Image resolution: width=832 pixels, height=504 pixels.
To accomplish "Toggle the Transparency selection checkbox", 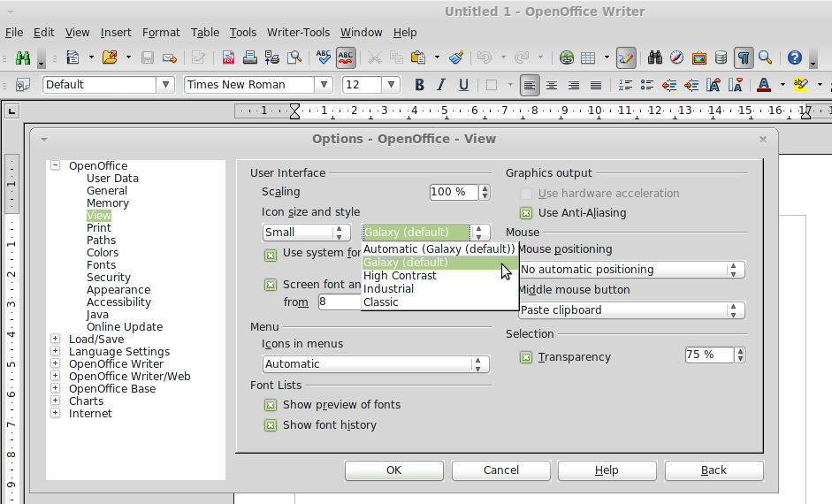I will tap(526, 357).
